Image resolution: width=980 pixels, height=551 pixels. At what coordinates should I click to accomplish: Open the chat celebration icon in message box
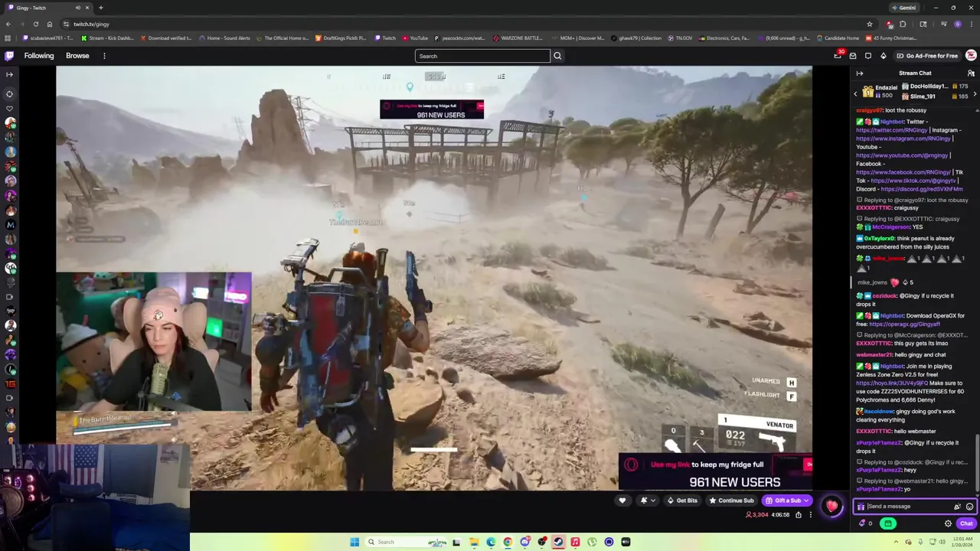coord(957,507)
